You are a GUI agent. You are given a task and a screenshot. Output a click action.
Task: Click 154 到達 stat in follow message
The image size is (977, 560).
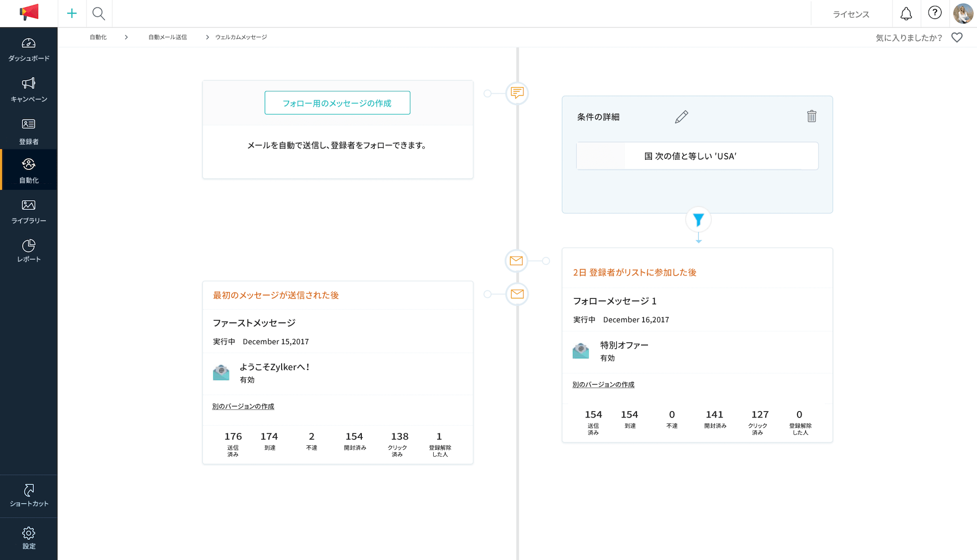[x=630, y=419]
